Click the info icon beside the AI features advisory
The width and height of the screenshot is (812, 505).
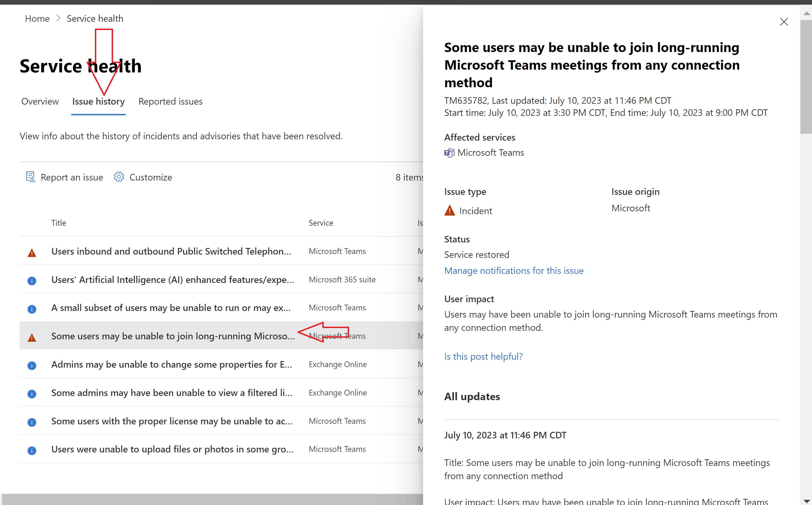coord(32,280)
